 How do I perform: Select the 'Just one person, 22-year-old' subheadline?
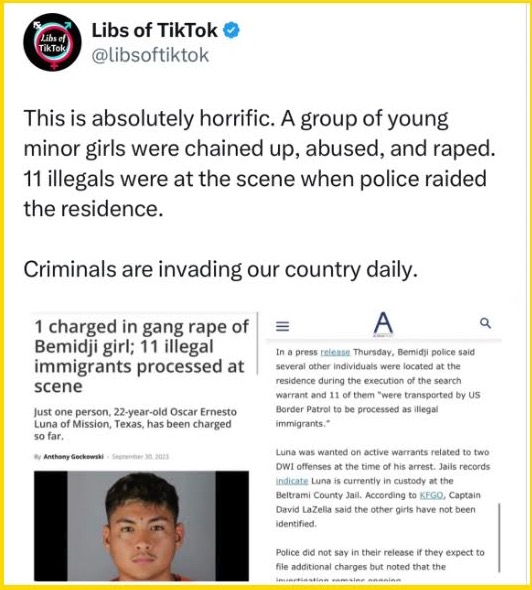pyautogui.click(x=135, y=424)
